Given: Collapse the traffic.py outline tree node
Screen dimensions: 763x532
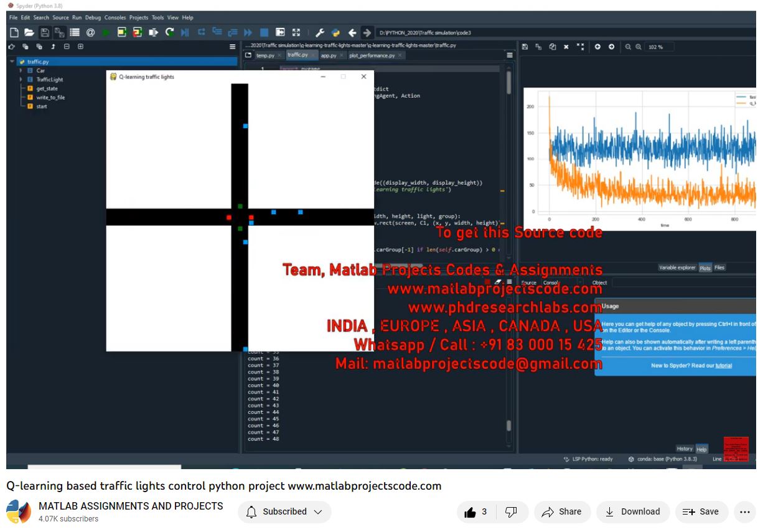Looking at the screenshot, I should (x=12, y=62).
